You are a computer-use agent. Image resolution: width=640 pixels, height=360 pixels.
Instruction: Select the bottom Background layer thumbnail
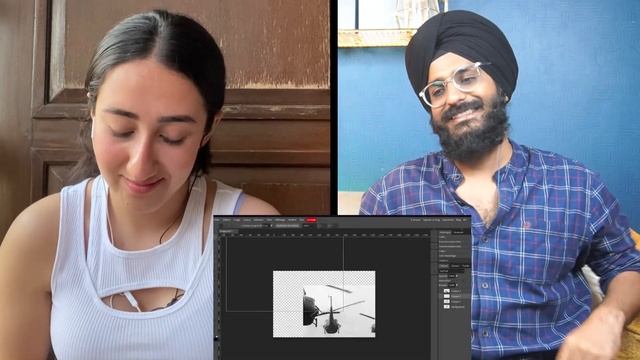447,307
